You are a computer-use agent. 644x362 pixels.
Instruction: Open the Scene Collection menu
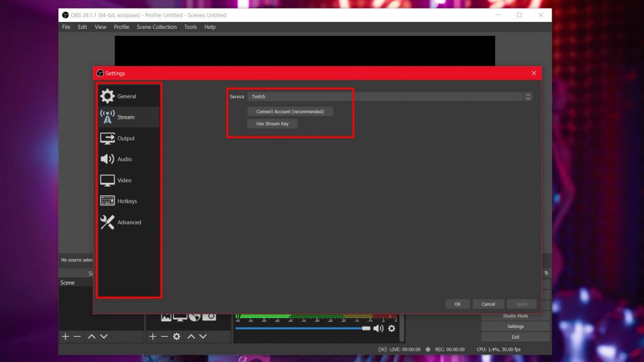(x=157, y=27)
